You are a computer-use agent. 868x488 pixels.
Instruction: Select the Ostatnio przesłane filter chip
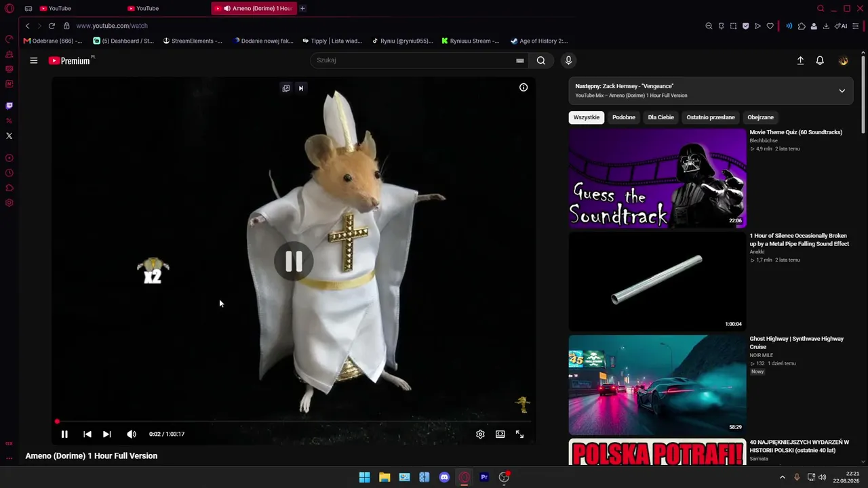[x=711, y=117]
